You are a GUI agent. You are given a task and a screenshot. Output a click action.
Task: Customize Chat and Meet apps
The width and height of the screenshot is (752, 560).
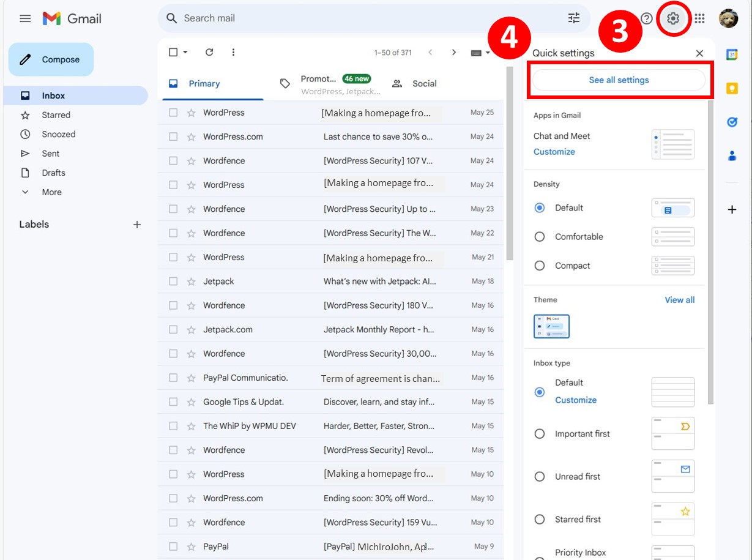point(554,152)
